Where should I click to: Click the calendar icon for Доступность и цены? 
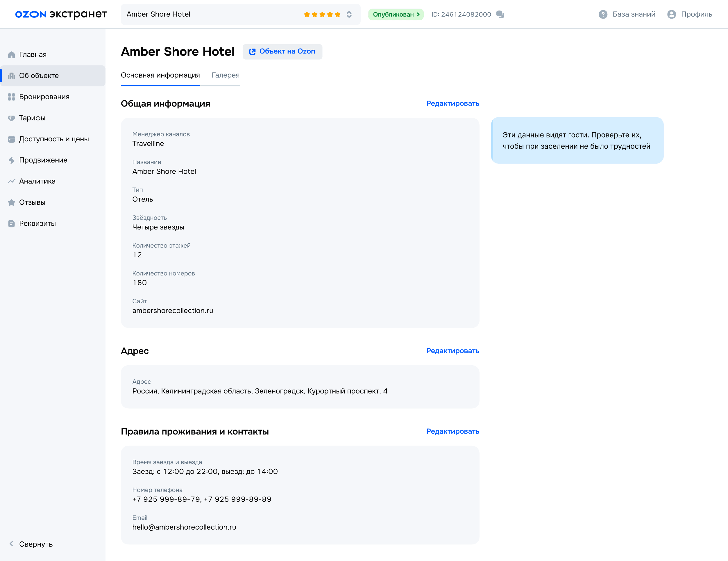click(11, 139)
